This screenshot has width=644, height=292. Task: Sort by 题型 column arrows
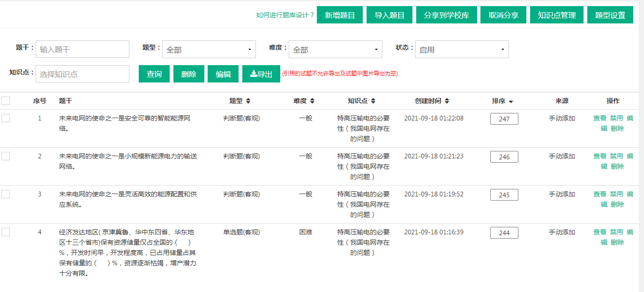click(x=248, y=101)
